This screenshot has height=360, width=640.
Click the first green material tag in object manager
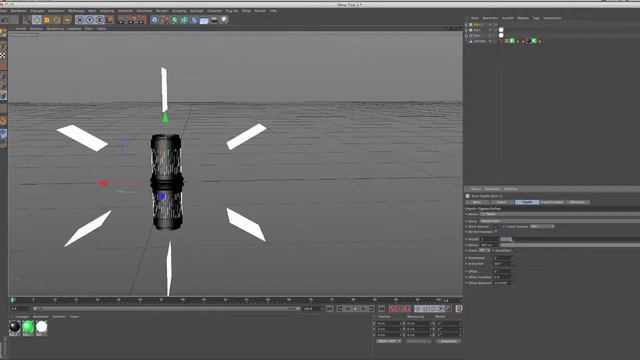pyautogui.click(x=512, y=41)
